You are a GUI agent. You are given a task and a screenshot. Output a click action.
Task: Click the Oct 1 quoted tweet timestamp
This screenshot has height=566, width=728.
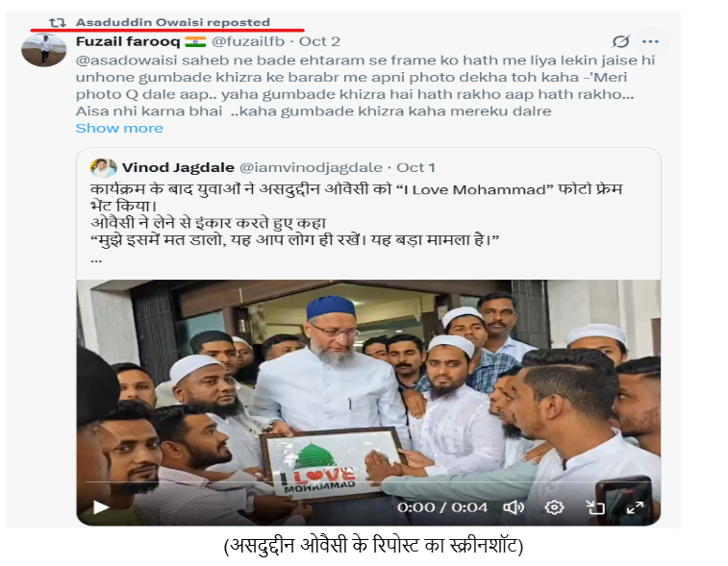(x=415, y=167)
